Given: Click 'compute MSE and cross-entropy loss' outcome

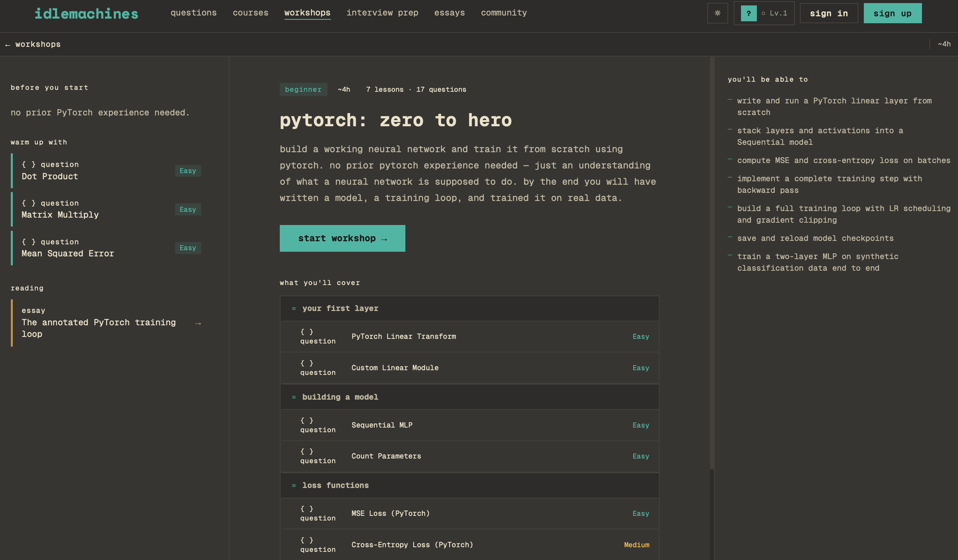Looking at the screenshot, I should [x=844, y=161].
